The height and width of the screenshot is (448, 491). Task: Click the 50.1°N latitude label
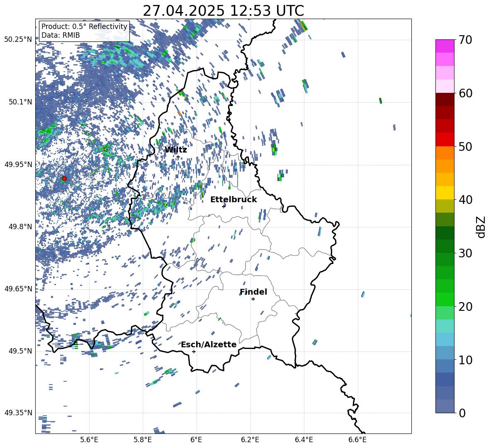point(20,102)
